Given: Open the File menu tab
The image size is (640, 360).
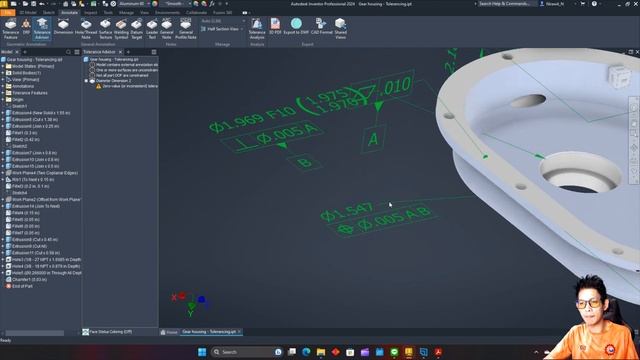Looking at the screenshot, I should 7,13.
